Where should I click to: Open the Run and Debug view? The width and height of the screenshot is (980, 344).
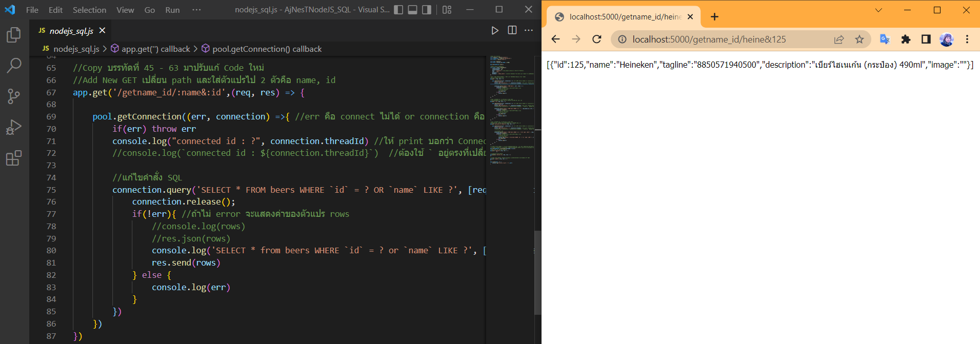[x=14, y=127]
